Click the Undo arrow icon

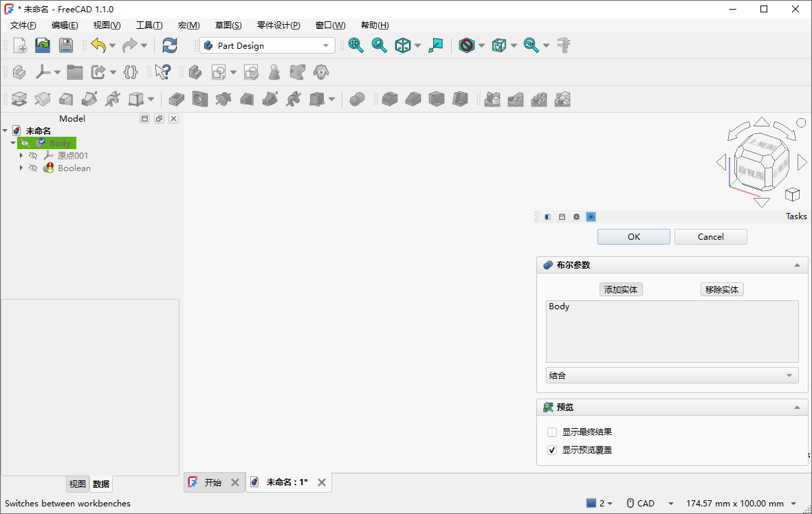[98, 46]
